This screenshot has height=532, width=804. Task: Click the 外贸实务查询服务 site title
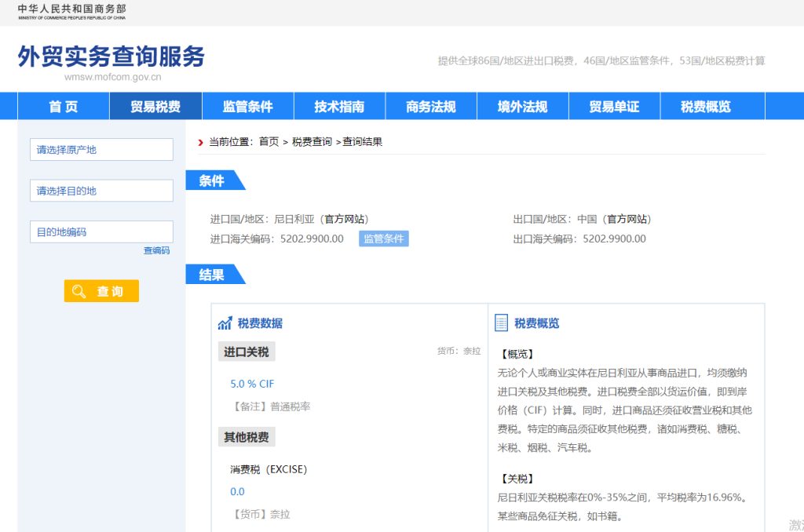[x=111, y=56]
